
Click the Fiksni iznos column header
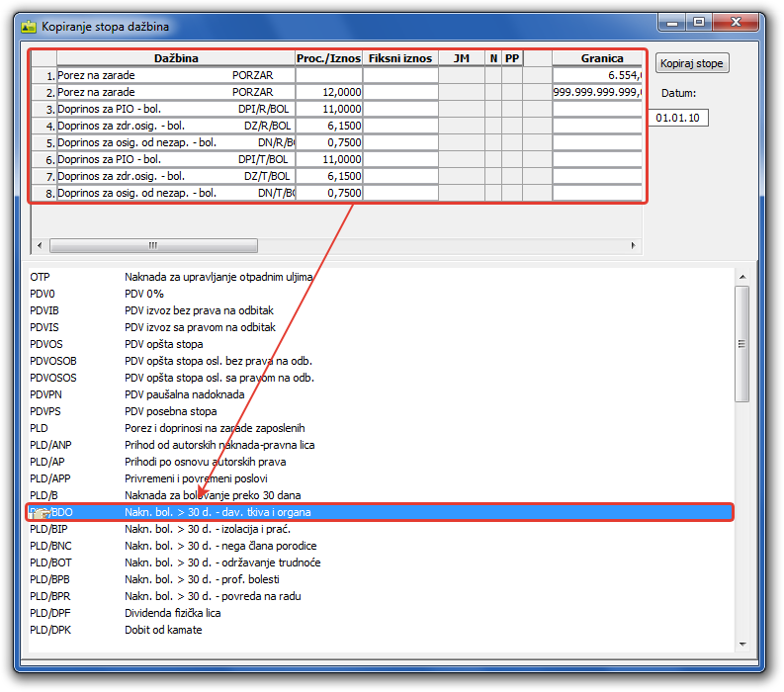pos(399,58)
